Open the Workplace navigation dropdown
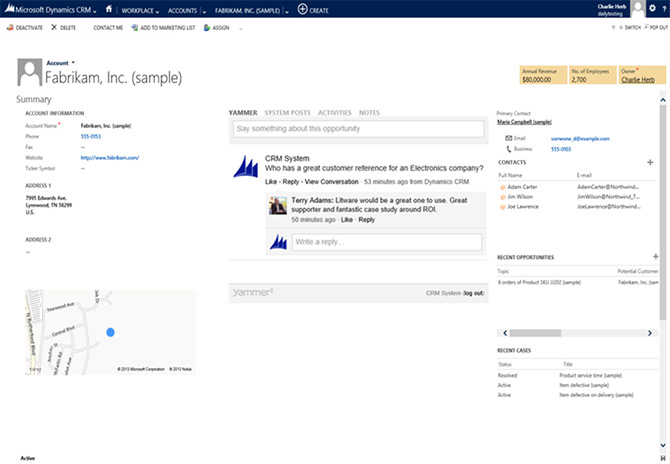The height and width of the screenshot is (464, 670). [x=142, y=9]
